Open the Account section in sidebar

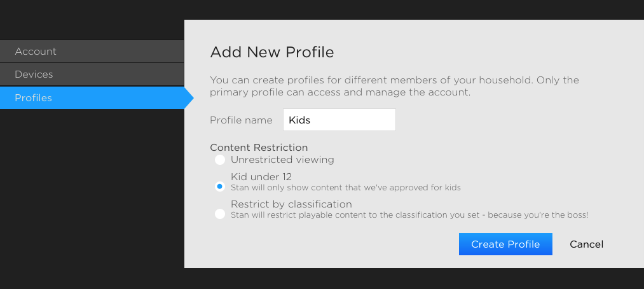pos(36,52)
